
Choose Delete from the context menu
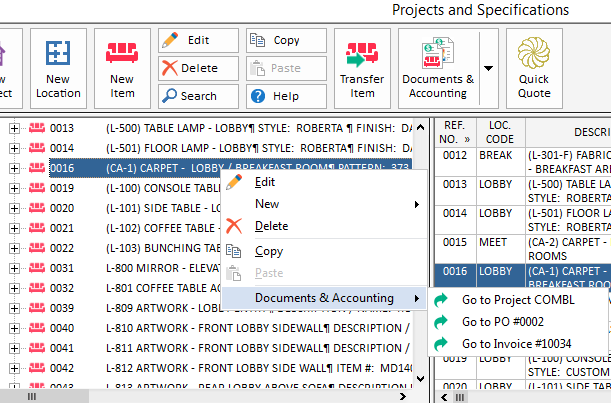pyautogui.click(x=271, y=226)
